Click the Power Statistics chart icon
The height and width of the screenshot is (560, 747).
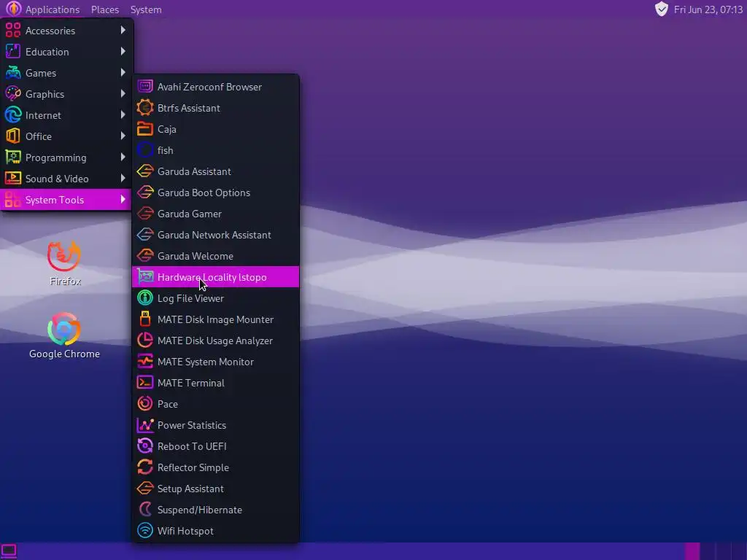click(x=145, y=425)
